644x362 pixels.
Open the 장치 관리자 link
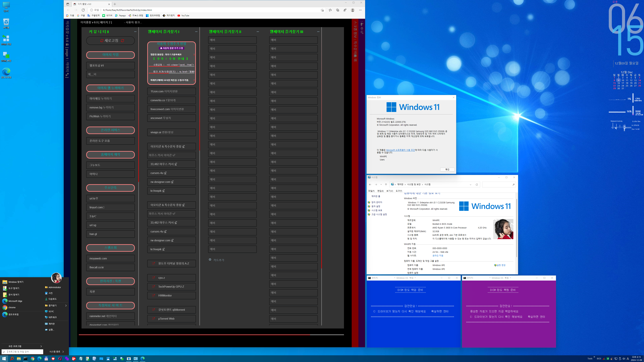[377, 202]
